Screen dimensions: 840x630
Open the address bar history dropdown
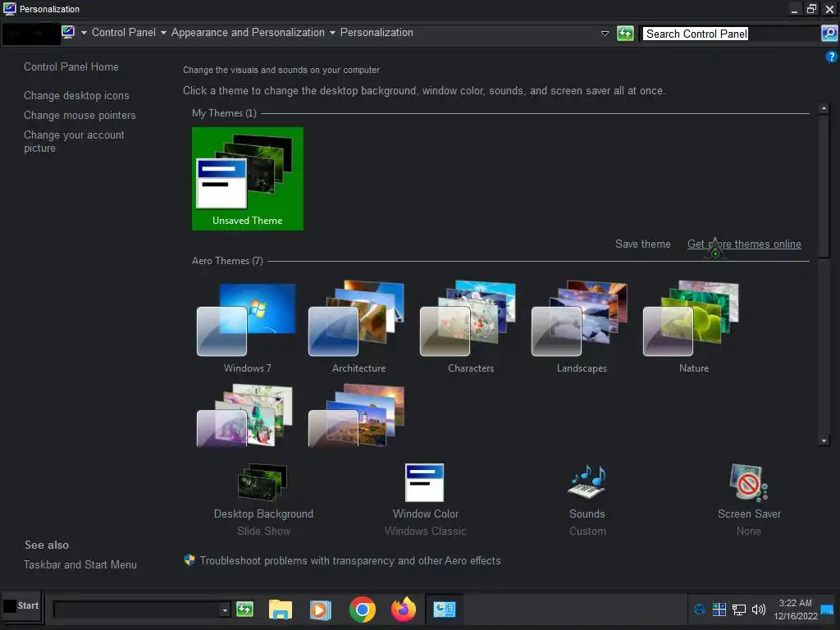(605, 33)
